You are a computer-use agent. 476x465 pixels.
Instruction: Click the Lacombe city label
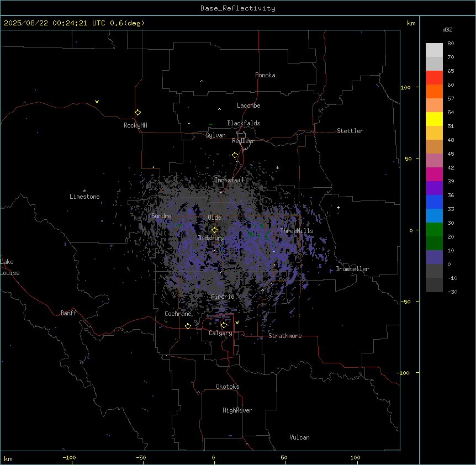(x=248, y=105)
